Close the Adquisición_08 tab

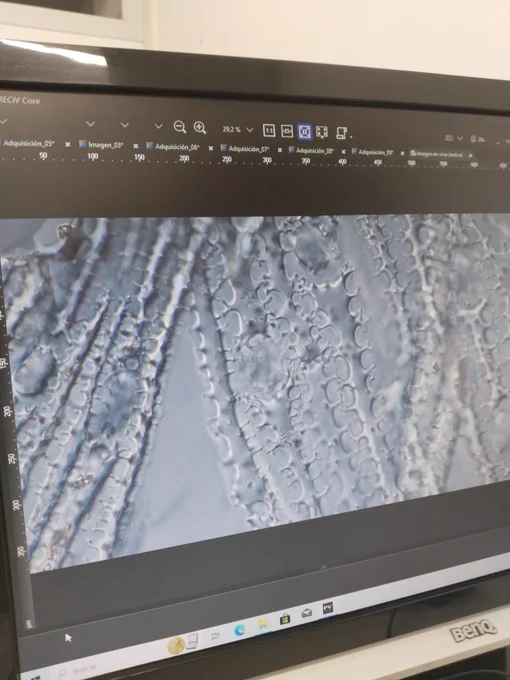pyautogui.click(x=343, y=152)
